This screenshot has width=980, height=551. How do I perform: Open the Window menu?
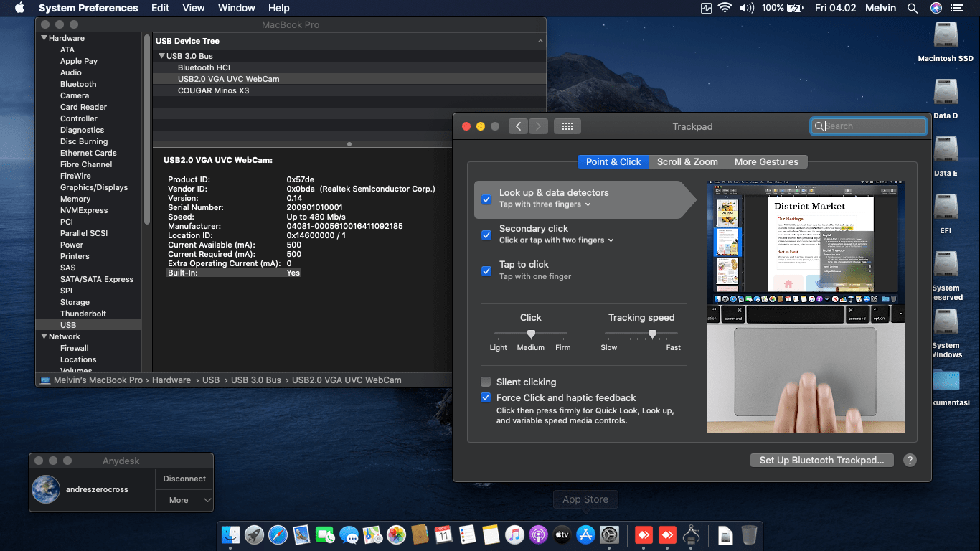[x=236, y=8]
